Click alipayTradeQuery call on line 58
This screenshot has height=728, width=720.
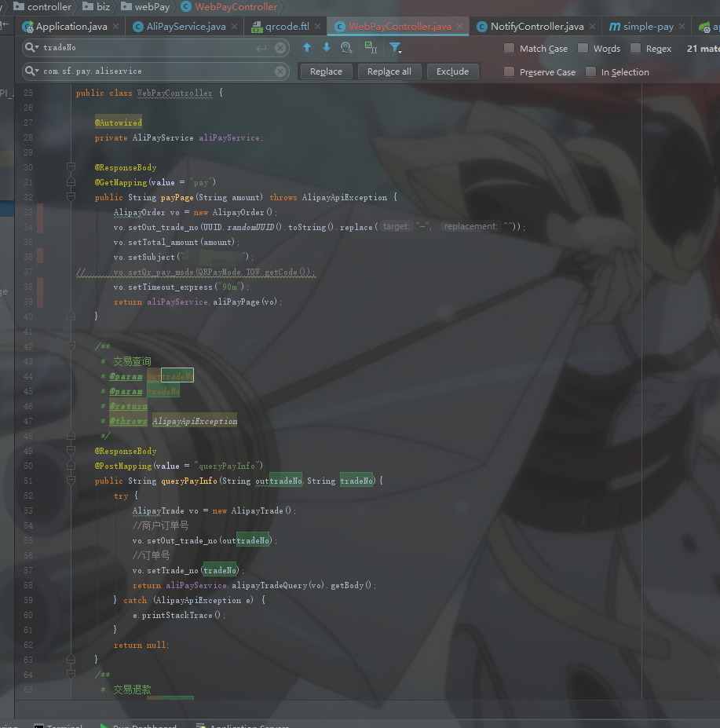tap(269, 585)
